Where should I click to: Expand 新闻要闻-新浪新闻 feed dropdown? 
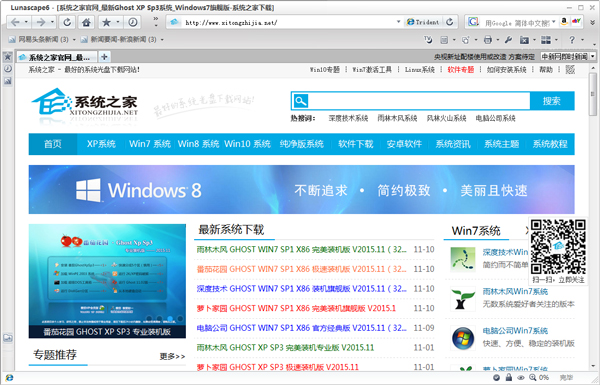click(162, 39)
